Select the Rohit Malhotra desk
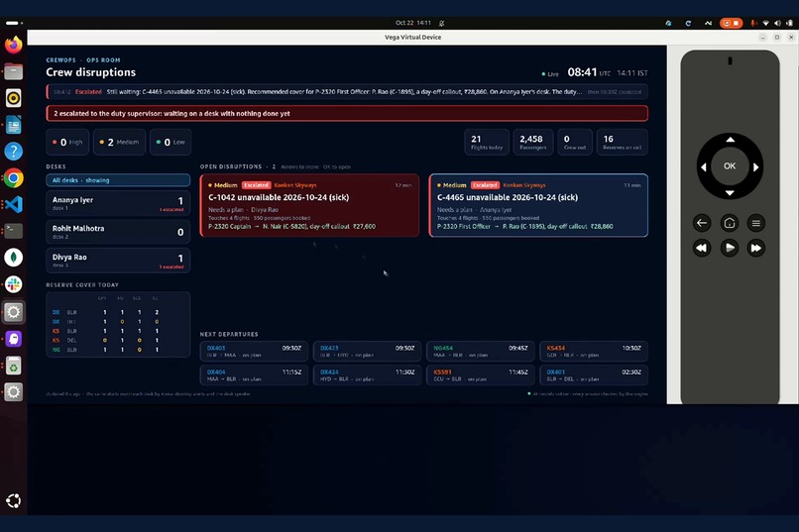Viewport: 799px width, 532px height. click(118, 232)
